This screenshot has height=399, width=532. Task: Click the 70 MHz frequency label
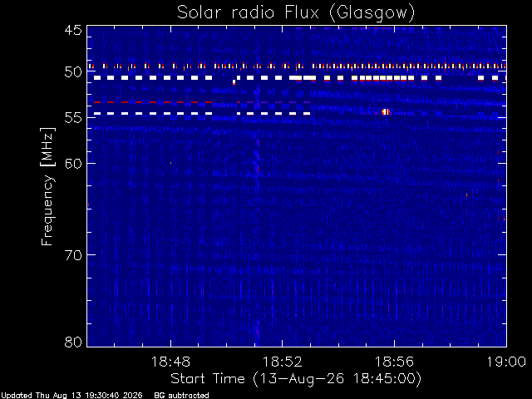coord(73,255)
